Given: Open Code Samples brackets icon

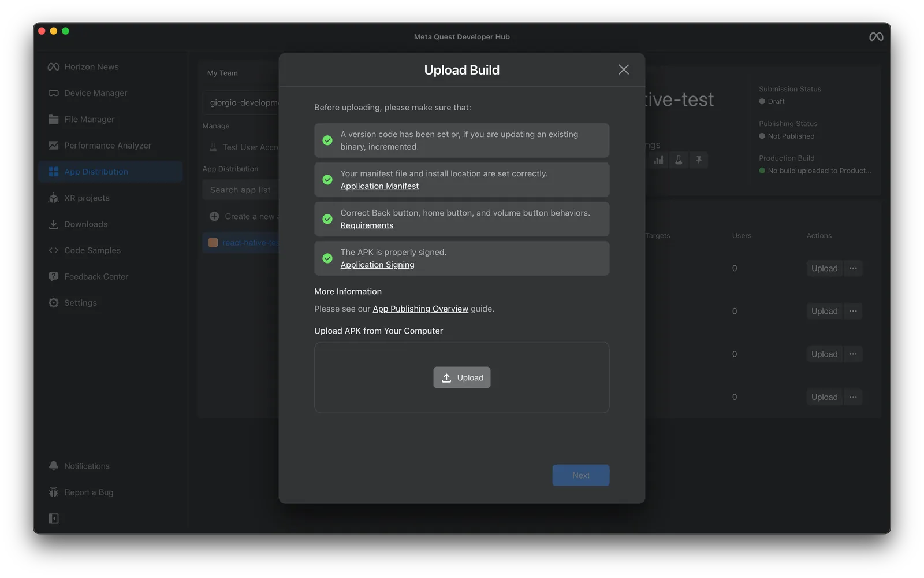Looking at the screenshot, I should pyautogui.click(x=54, y=250).
